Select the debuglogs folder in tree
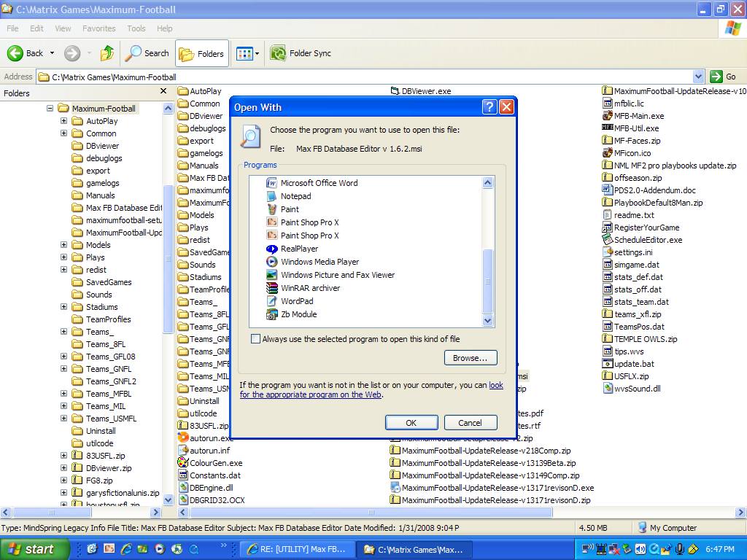 tap(97, 158)
